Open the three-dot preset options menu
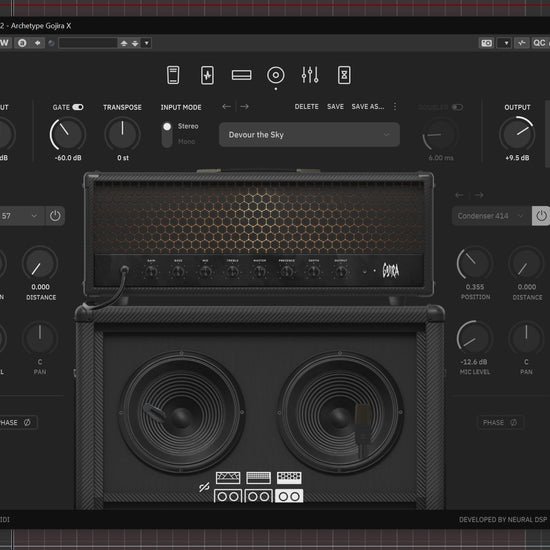Image resolution: width=550 pixels, height=550 pixels. pyautogui.click(x=395, y=106)
